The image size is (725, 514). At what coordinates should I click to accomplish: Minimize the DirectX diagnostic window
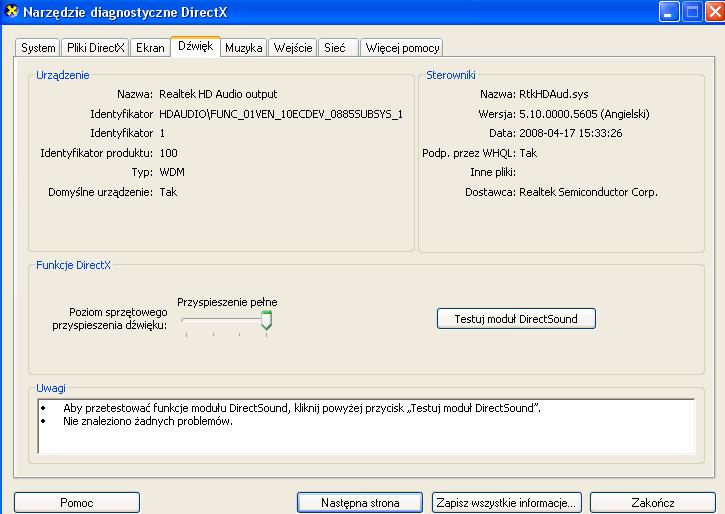coord(669,12)
